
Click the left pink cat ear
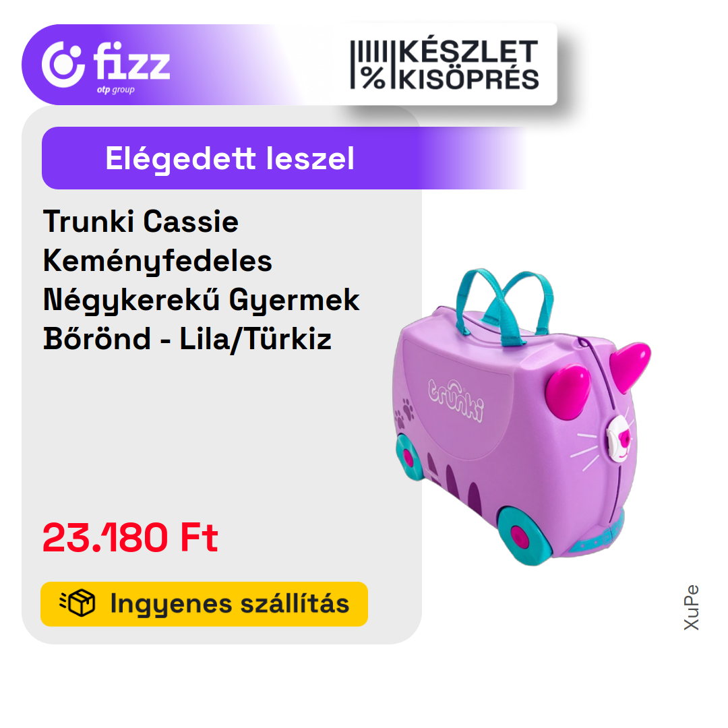tap(568, 392)
